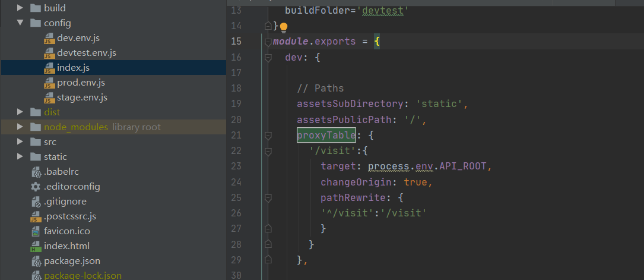Select the build folder name
Screen dimensions: 644x280
(x=55, y=8)
